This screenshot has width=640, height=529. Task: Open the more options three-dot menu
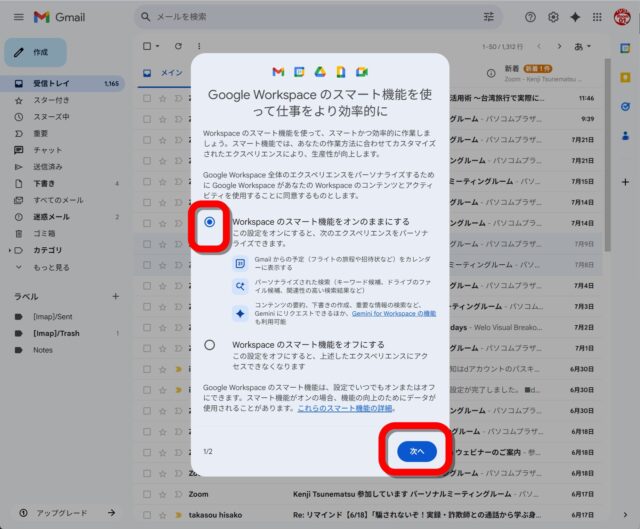click(199, 46)
